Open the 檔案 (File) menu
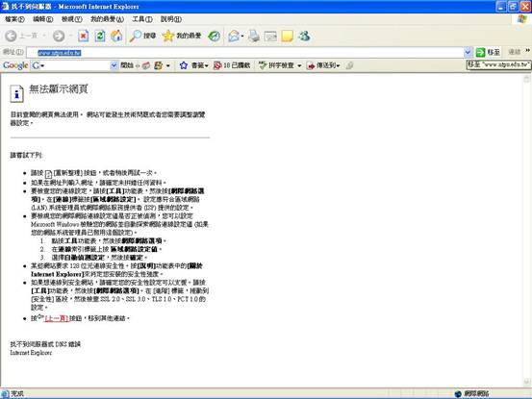The width and height of the screenshot is (532, 399). pyautogui.click(x=14, y=19)
